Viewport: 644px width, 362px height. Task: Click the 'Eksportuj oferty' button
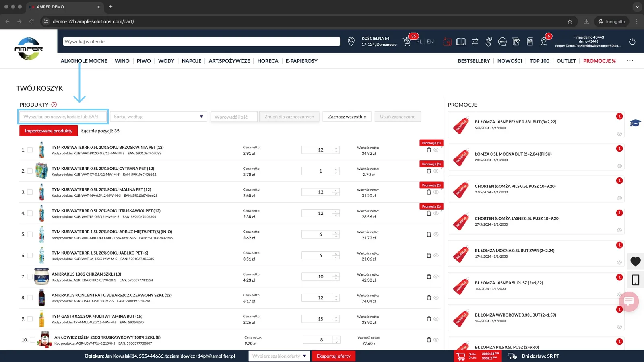tap(334, 356)
